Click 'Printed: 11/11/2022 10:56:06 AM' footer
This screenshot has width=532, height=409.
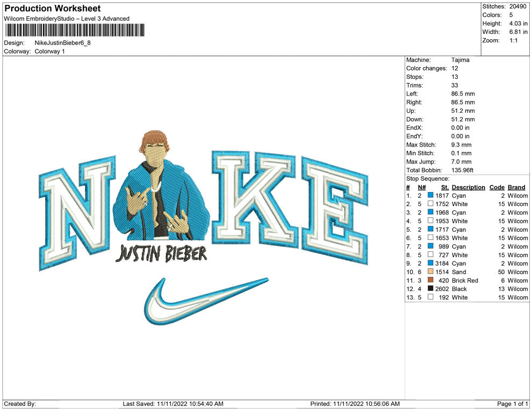coord(355,404)
